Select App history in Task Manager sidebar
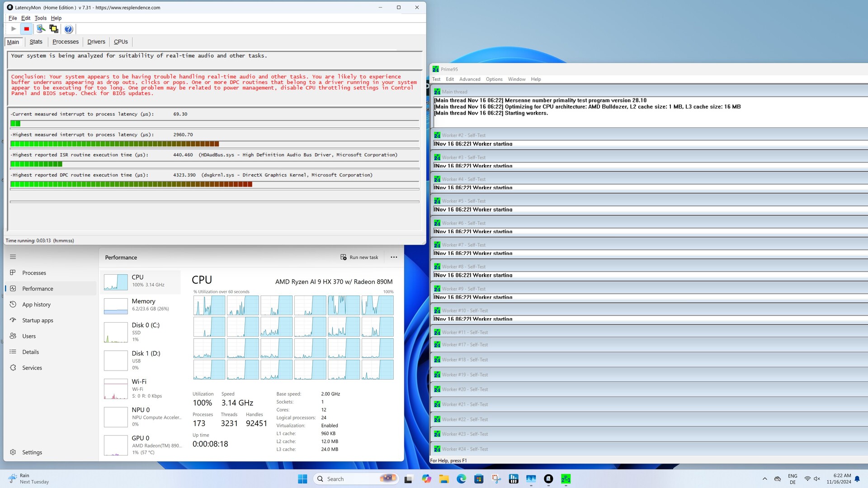868x488 pixels. (x=36, y=305)
